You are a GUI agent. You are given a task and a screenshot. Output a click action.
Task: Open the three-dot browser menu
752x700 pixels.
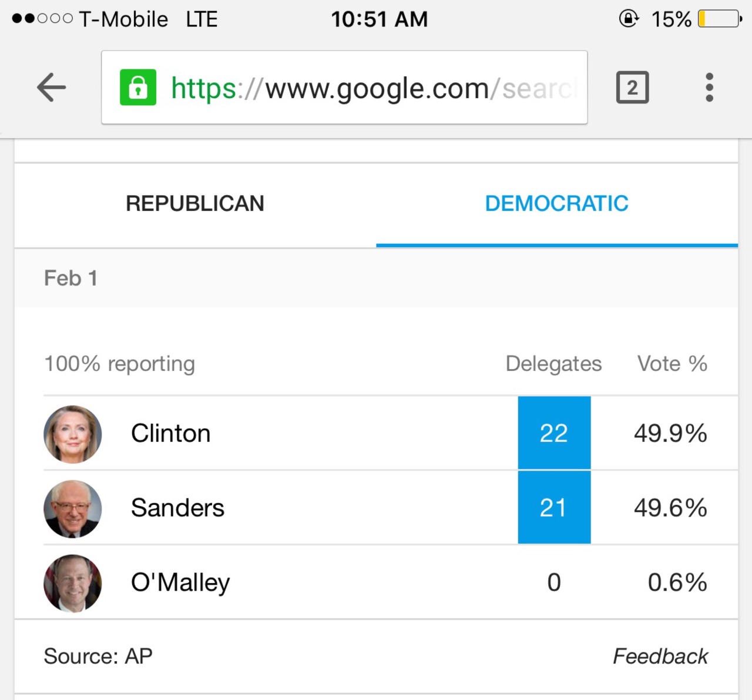(709, 88)
